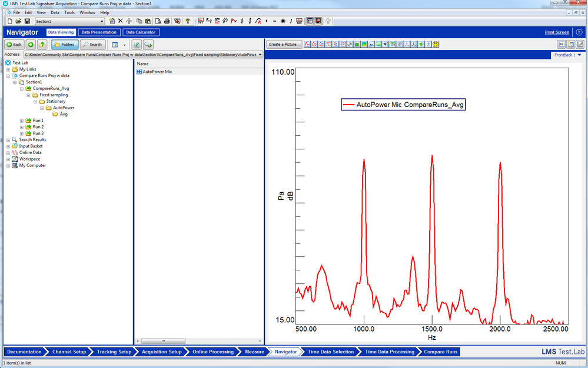Open print preview with the magnifier page icon
The height and width of the screenshot is (368, 588).
click(158, 21)
